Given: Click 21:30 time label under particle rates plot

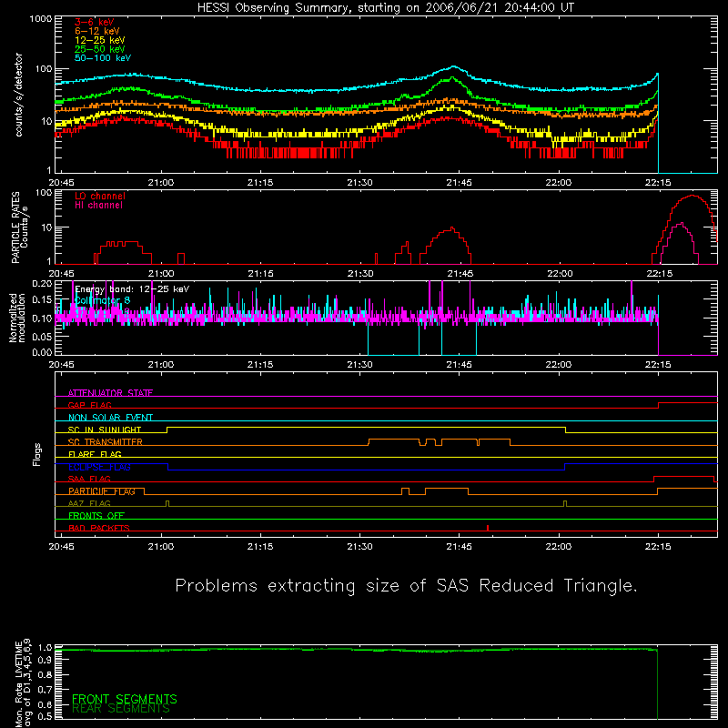Looking at the screenshot, I should coord(360,274).
